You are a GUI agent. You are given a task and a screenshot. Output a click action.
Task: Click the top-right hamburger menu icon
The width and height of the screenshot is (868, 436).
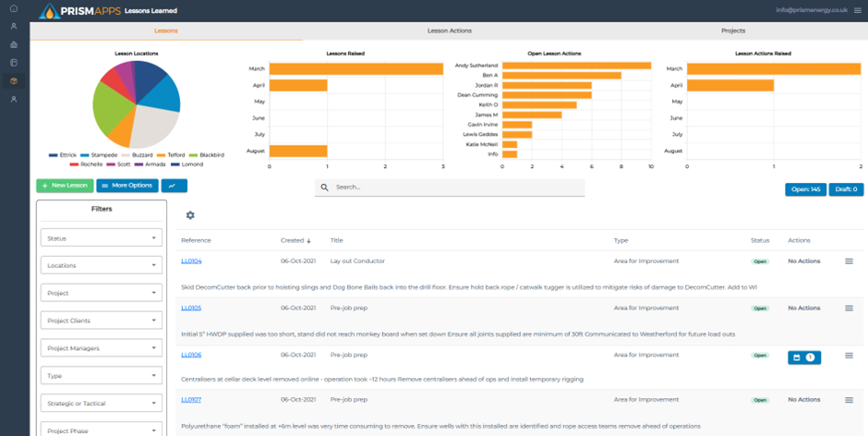tap(857, 11)
